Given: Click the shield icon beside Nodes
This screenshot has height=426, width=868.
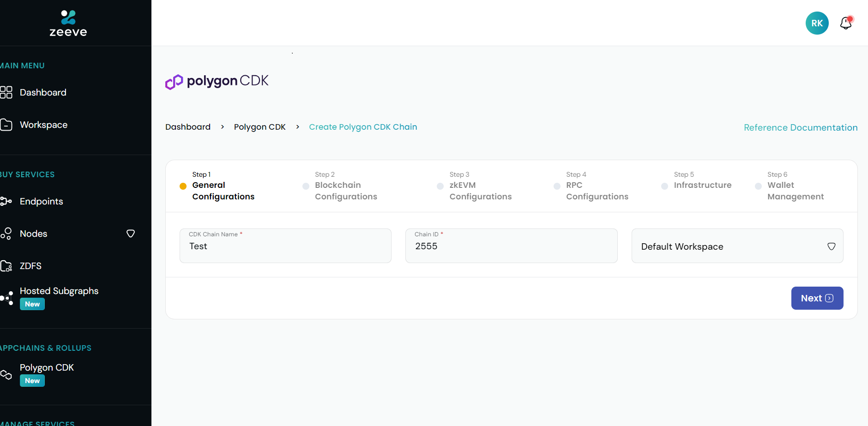Looking at the screenshot, I should (131, 234).
